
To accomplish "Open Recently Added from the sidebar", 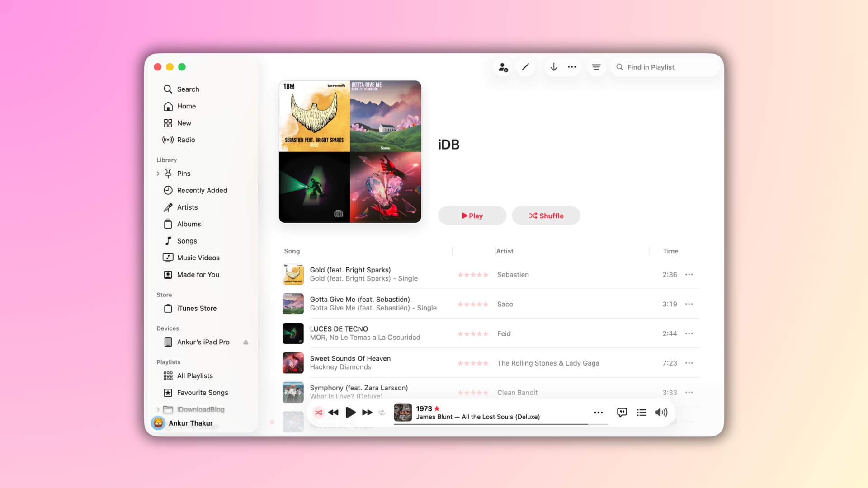I will coord(203,190).
